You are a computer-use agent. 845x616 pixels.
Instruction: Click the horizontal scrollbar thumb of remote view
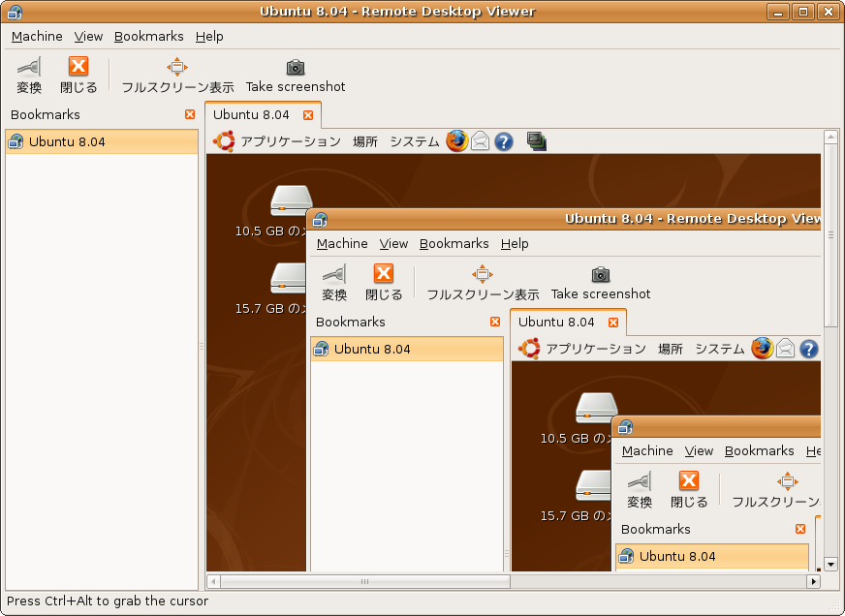point(364,581)
